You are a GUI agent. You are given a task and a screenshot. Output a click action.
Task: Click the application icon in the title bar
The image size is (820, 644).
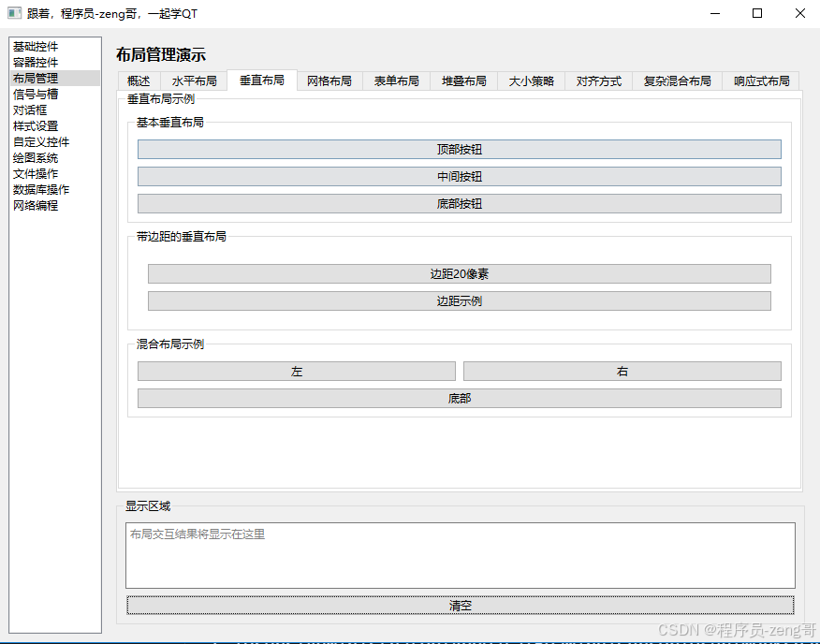click(13, 13)
